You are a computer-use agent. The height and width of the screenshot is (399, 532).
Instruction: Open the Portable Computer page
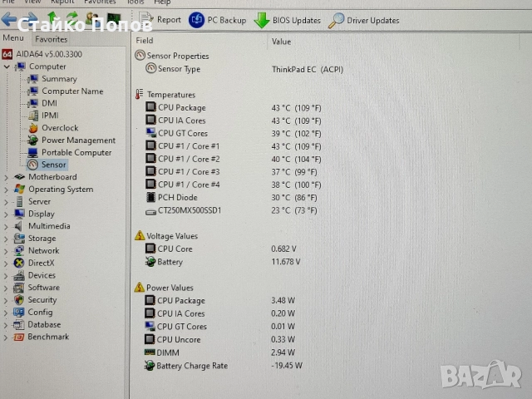pyautogui.click(x=70, y=152)
